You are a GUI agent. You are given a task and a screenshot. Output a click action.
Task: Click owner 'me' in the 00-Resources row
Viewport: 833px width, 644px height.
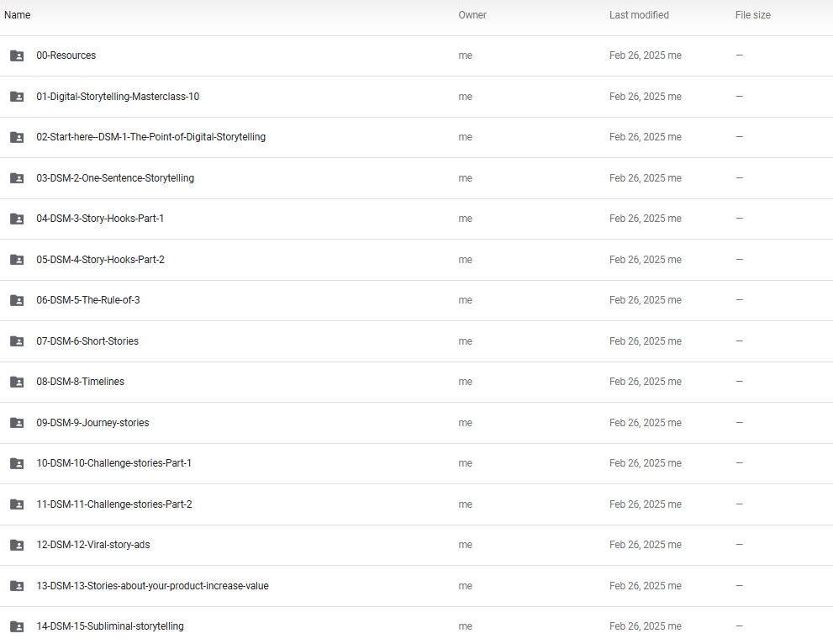tap(466, 55)
